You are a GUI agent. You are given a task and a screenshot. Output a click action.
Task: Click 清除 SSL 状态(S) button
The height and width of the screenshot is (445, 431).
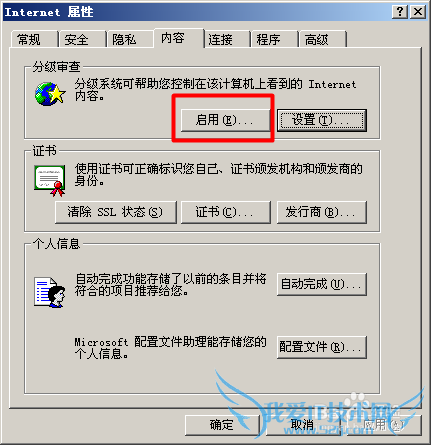pos(116,212)
